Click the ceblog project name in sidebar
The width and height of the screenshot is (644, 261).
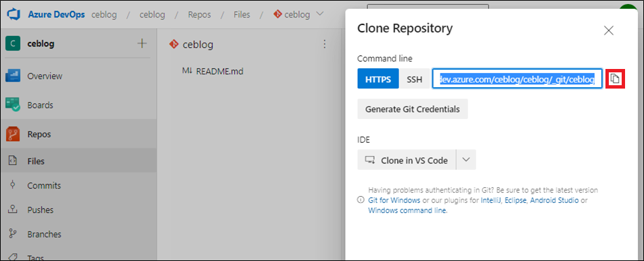41,44
